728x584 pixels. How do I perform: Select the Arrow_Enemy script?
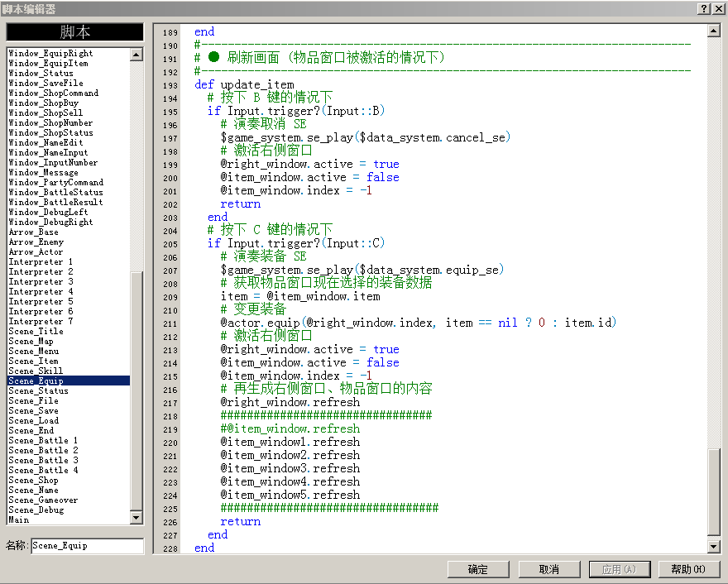68,242
